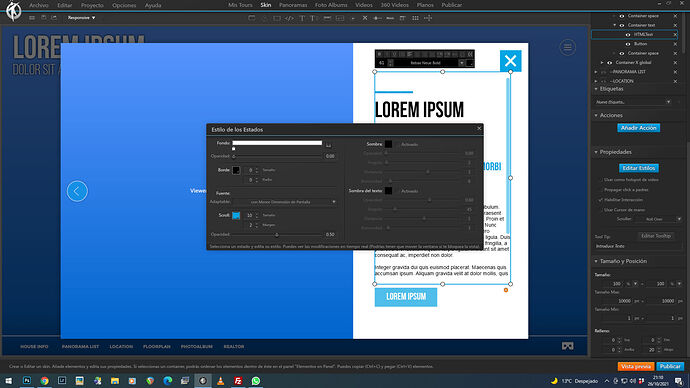Viewport: 690px width, 388px height.
Task: Click the rectangle image element toolbar icon
Action: coord(277,18)
